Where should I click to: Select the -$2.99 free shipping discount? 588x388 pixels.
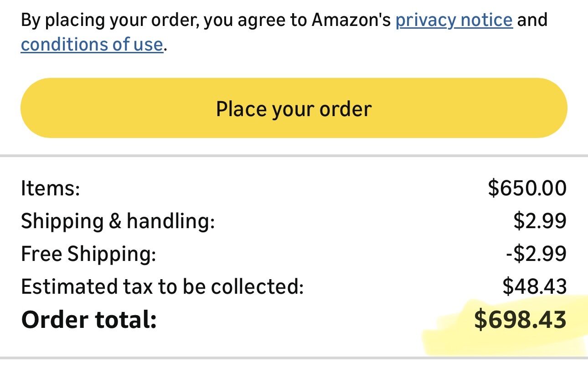click(x=536, y=254)
